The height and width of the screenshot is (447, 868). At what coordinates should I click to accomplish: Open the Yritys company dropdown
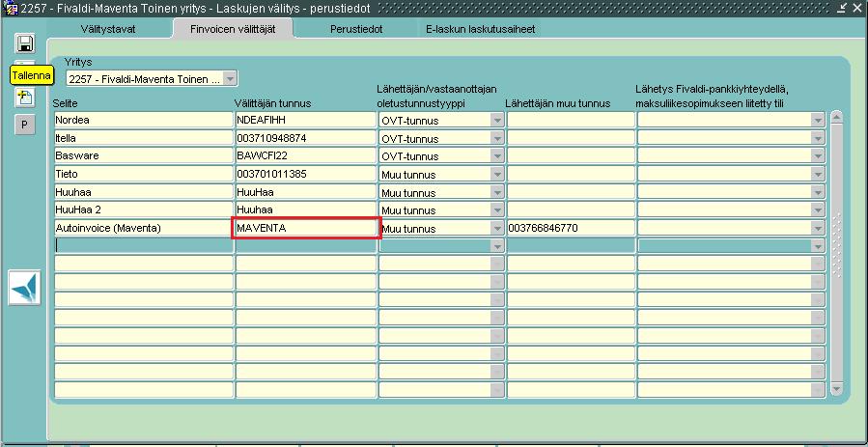231,78
